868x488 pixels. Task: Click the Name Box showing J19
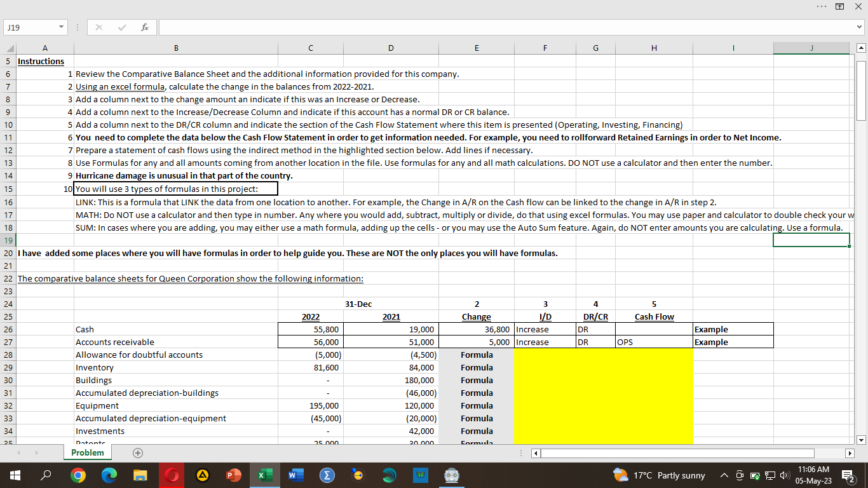tap(30, 28)
